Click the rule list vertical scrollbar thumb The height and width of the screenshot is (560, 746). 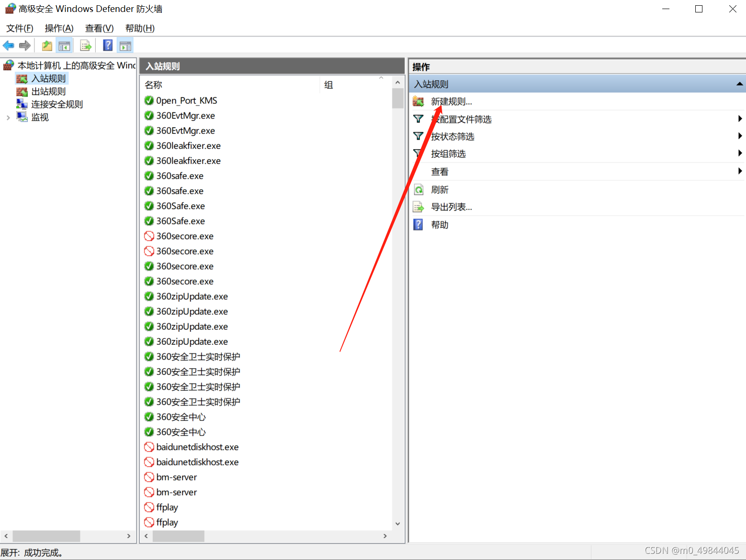pos(398,99)
